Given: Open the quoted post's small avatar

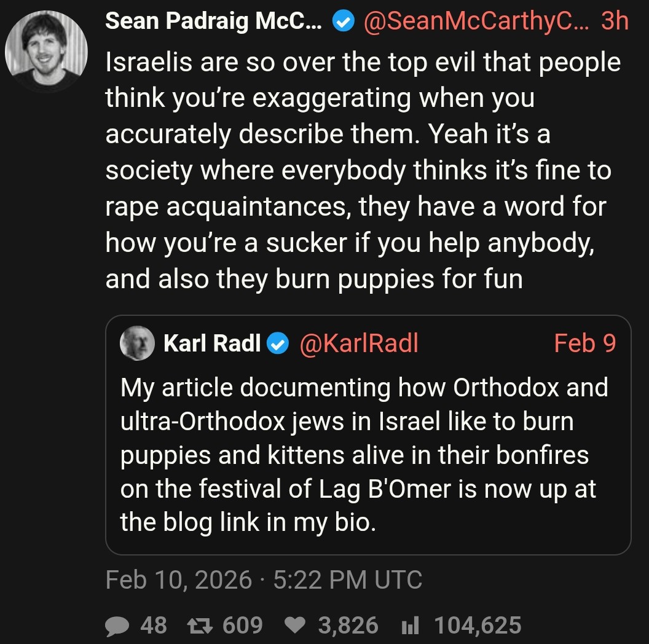Looking at the screenshot, I should [x=138, y=343].
